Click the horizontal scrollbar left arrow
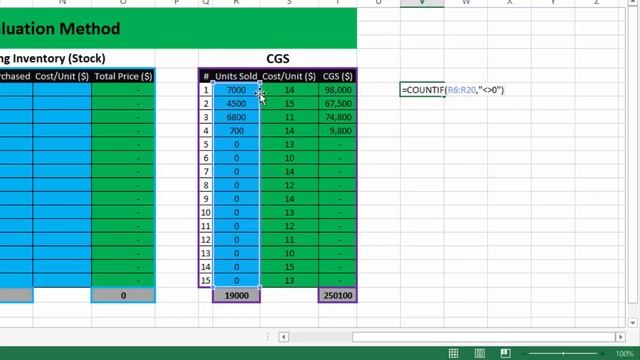 [284, 337]
